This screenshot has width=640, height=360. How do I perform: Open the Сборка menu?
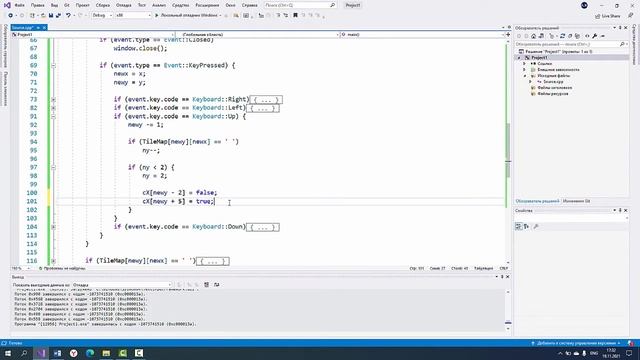102,5
